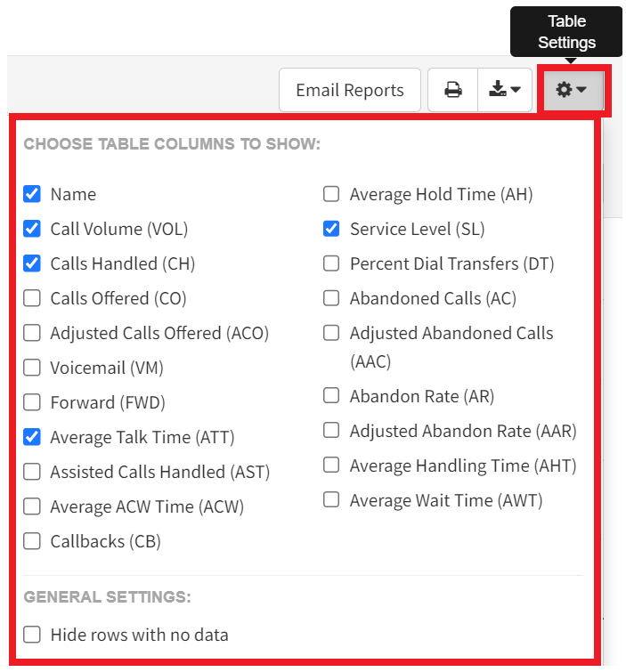Select the Callbacks (CB) checkbox
The width and height of the screenshot is (626, 672).
pyautogui.click(x=32, y=541)
